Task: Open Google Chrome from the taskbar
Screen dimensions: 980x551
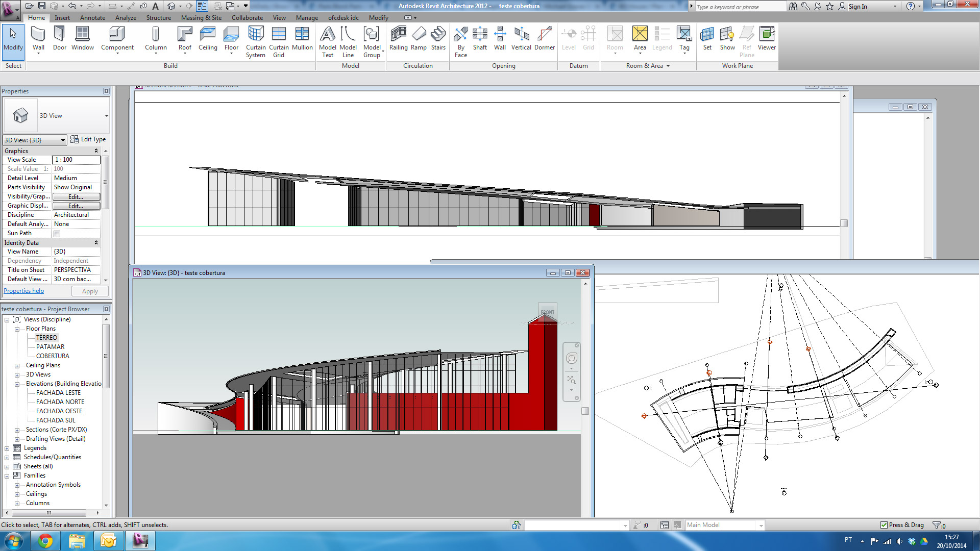Action: 45,540
